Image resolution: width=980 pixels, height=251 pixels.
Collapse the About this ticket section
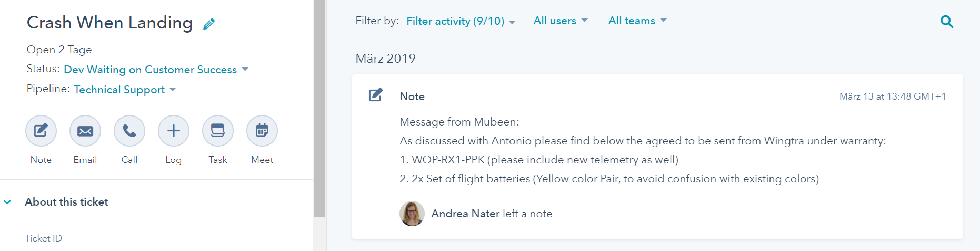pos(8,202)
